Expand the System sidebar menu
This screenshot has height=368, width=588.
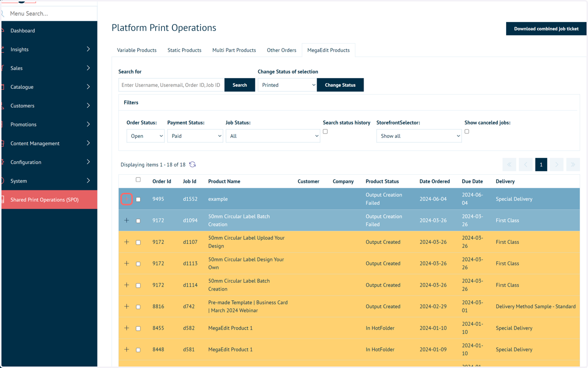[x=49, y=181]
